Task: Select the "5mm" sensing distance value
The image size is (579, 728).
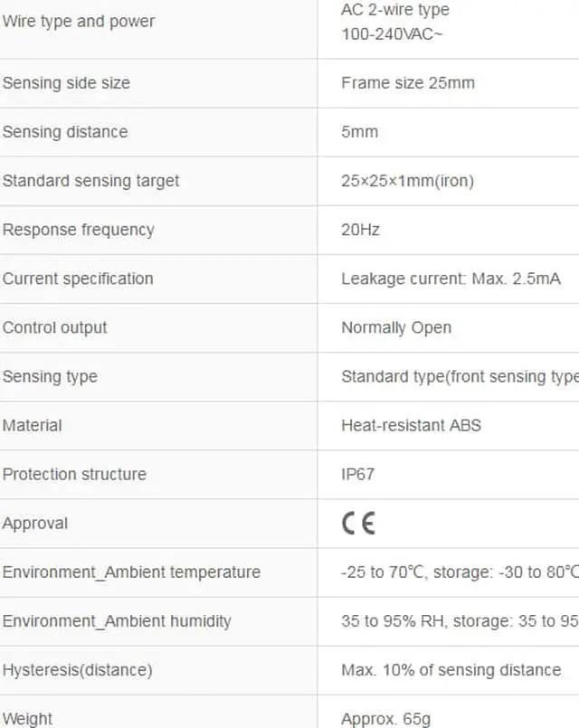Action: click(x=359, y=132)
